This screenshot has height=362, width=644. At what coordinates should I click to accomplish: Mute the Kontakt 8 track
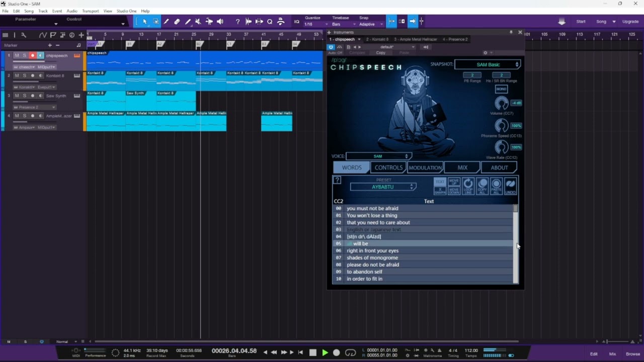pyautogui.click(x=17, y=75)
